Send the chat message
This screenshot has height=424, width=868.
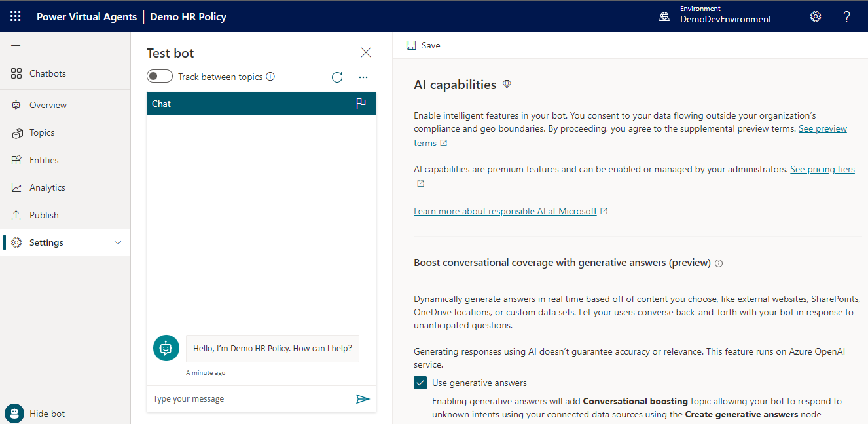(x=363, y=398)
